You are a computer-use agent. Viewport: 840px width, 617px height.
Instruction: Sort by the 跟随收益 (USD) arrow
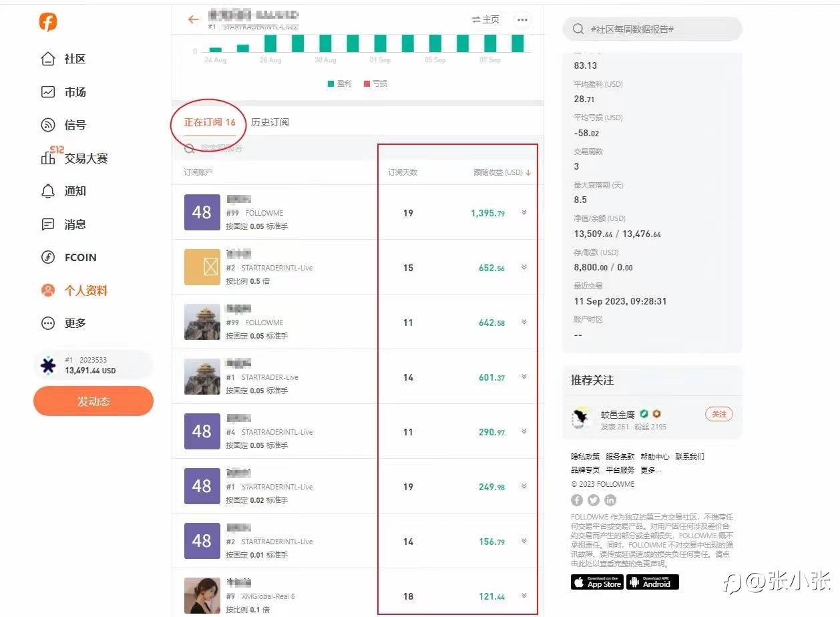tap(528, 172)
